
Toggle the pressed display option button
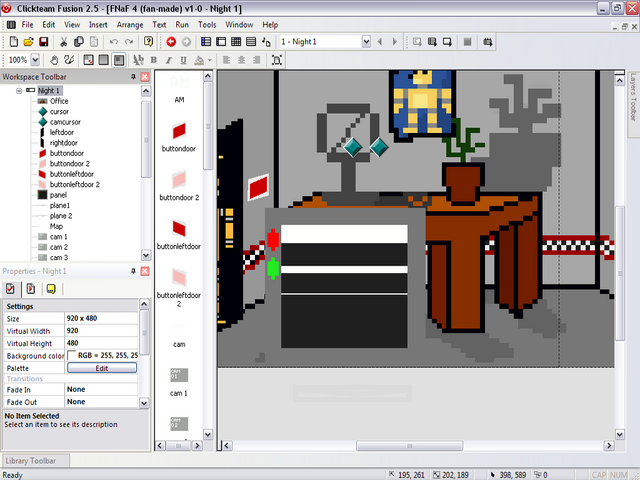tap(119, 60)
